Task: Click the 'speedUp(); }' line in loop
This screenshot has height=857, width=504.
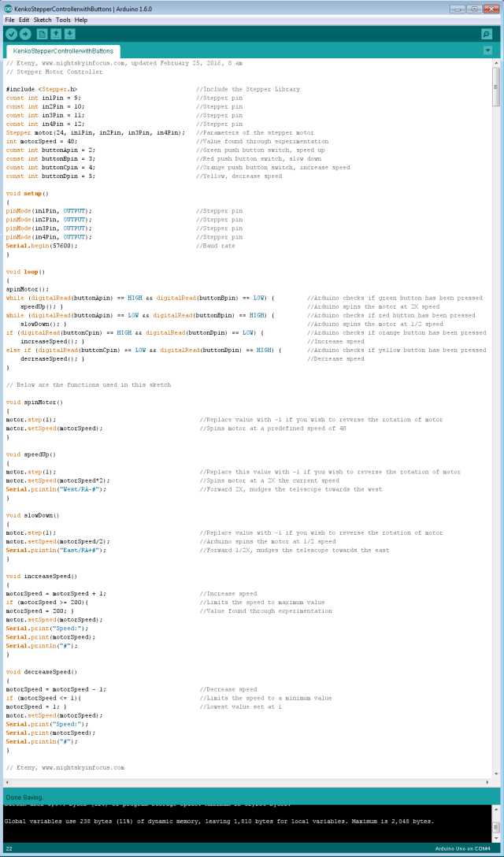Action: click(x=42, y=306)
